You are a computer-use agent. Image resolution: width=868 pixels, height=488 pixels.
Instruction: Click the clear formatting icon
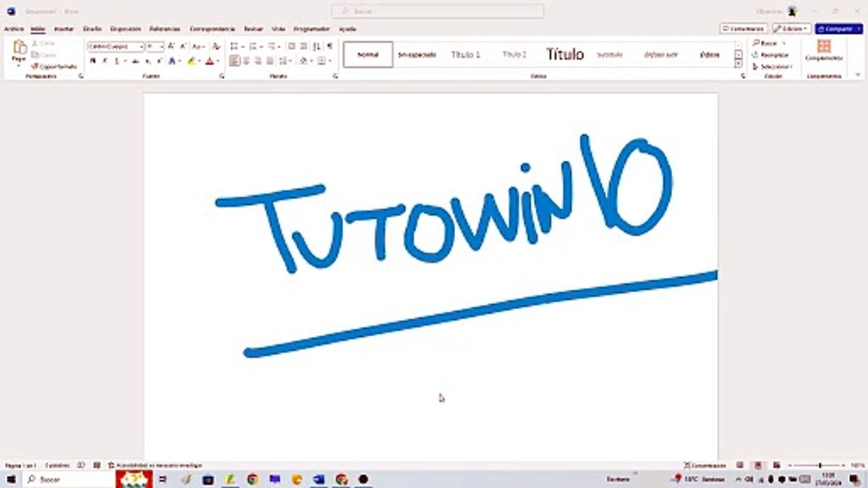[x=216, y=46]
